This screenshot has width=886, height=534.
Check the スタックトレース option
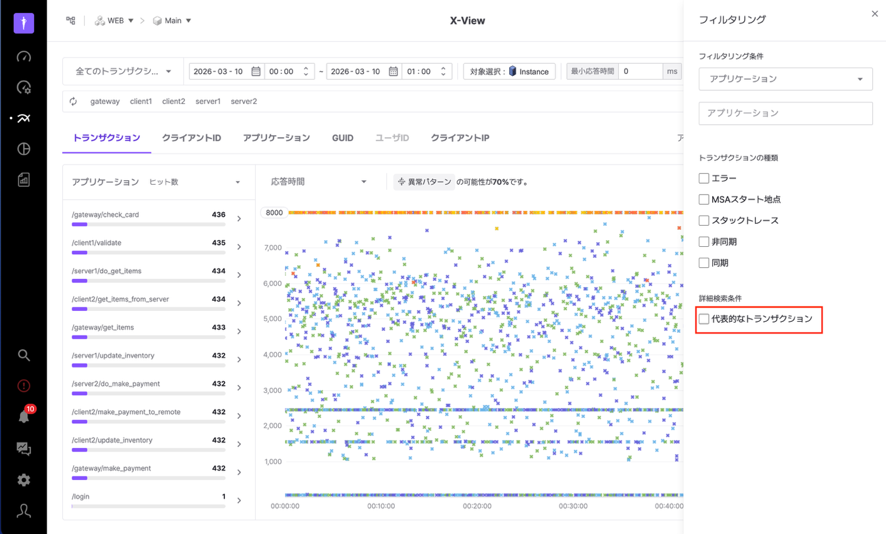704,220
